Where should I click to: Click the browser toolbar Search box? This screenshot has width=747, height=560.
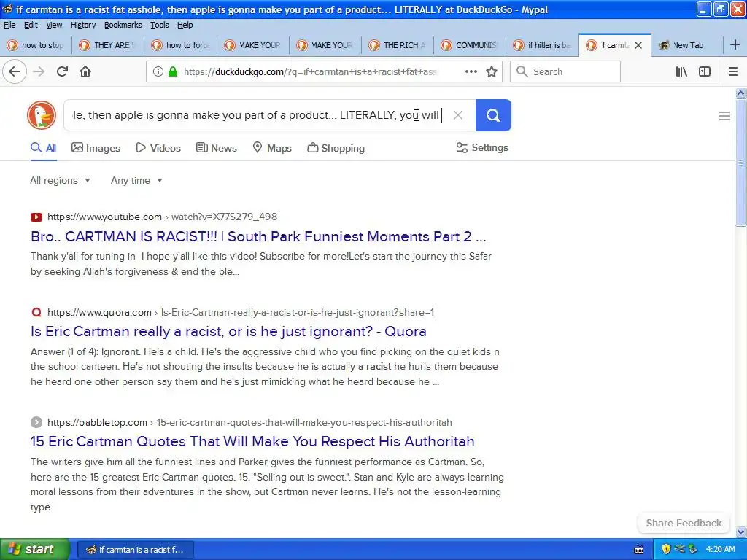coord(565,72)
